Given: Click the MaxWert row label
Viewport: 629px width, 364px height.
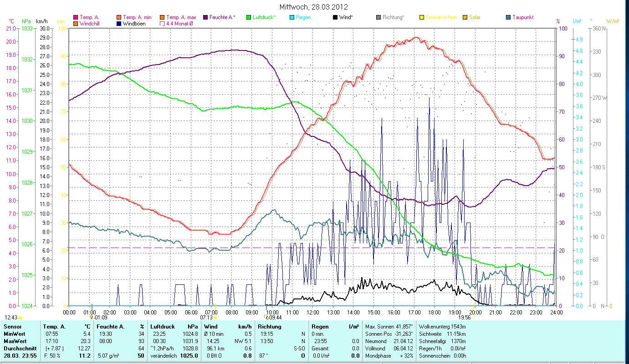Looking at the screenshot, I should pyautogui.click(x=15, y=341).
